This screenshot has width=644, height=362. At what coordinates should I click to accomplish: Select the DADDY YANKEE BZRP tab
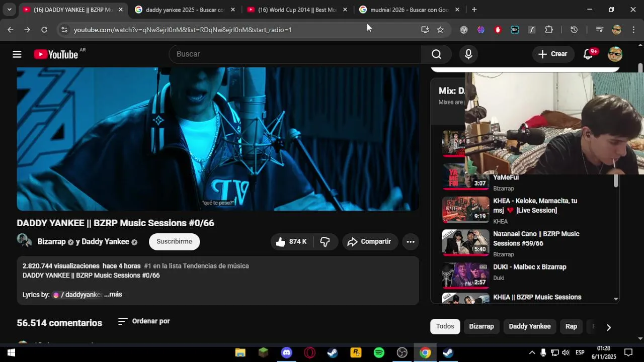click(72, 10)
